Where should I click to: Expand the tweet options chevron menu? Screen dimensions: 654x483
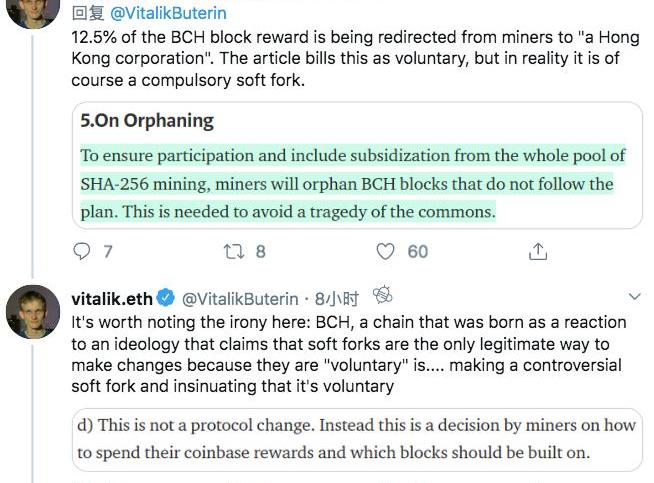pyautogui.click(x=633, y=298)
